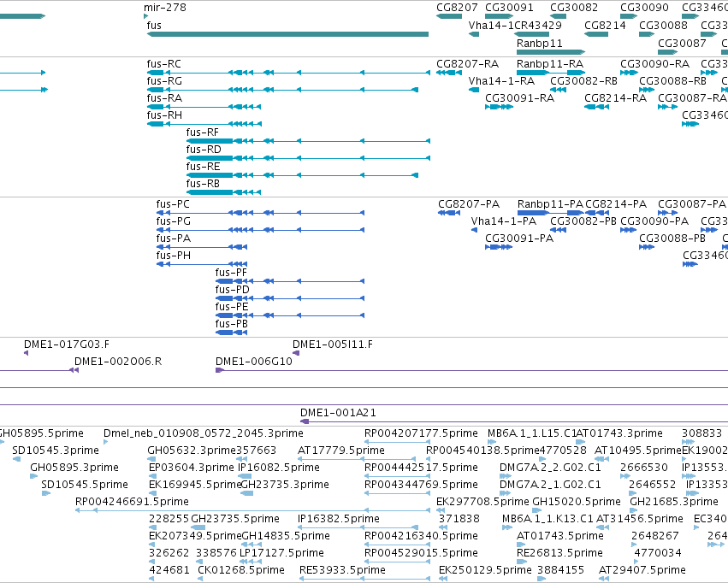Click the RP004207177.5prime EST label
728x583 pixels.
(421, 433)
